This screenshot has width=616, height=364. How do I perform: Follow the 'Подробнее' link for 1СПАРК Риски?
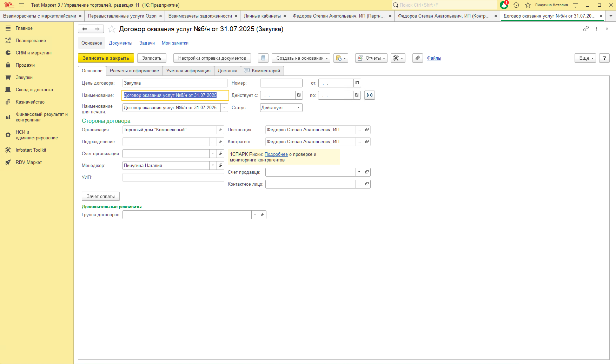[276, 154]
